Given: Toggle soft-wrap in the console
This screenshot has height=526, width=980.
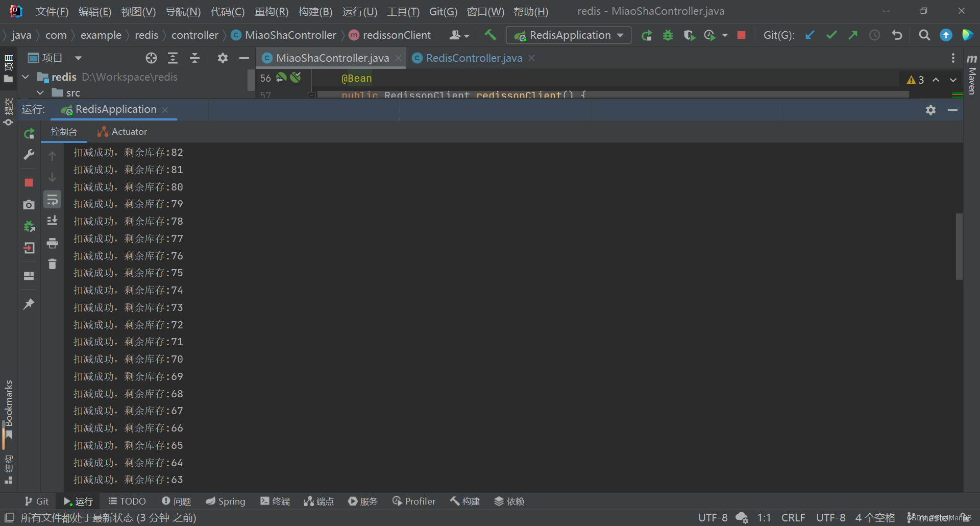Looking at the screenshot, I should point(52,200).
